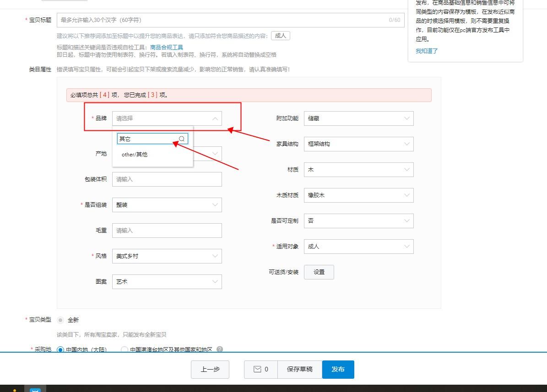Choose 中国港澳台地区及其他国家和地区 radio option
The image size is (547, 392).
pos(124,349)
